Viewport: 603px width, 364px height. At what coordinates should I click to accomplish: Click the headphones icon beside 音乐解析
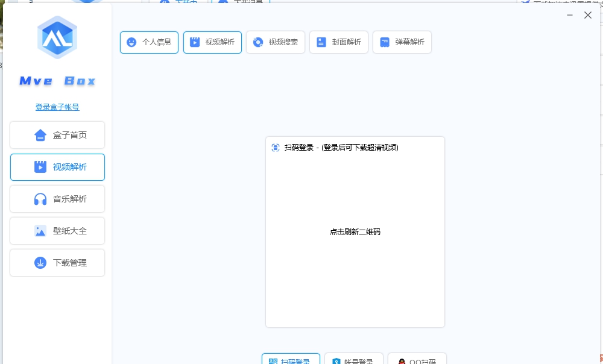[40, 199]
